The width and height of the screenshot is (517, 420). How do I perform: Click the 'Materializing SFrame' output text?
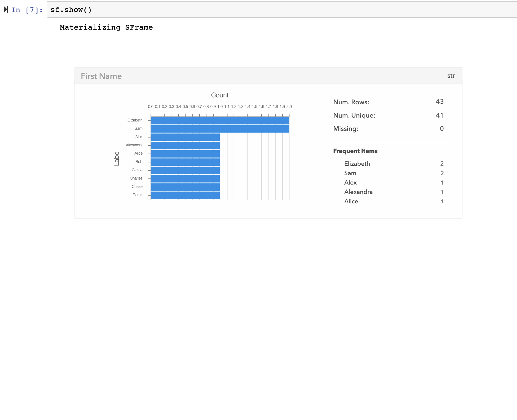click(x=106, y=27)
